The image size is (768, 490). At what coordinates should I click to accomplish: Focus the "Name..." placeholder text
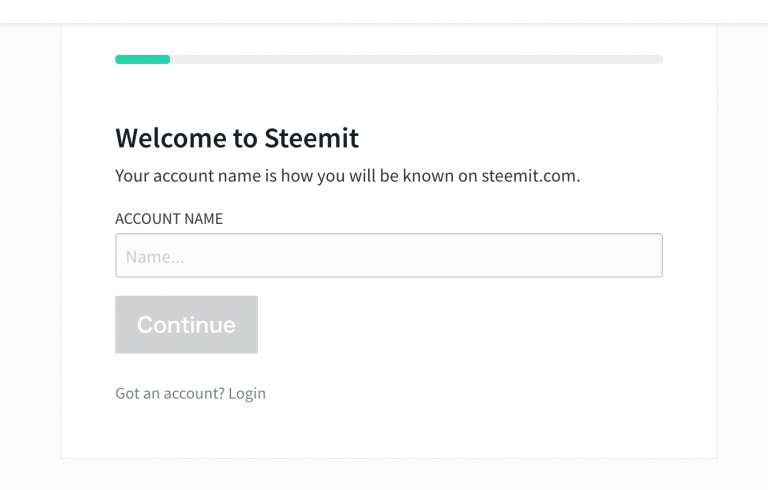pyautogui.click(x=155, y=257)
